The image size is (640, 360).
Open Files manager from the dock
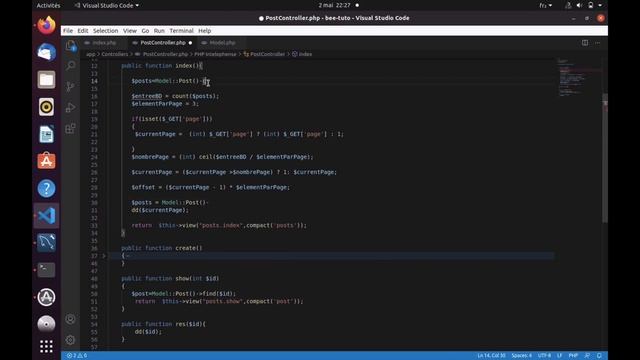(47, 80)
